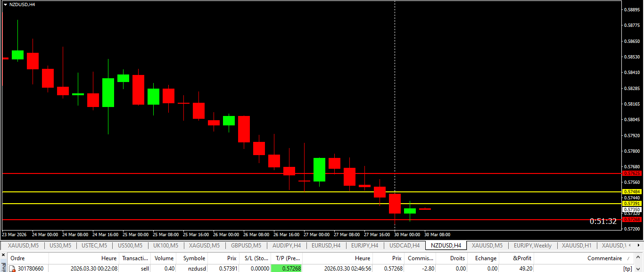The height and width of the screenshot is (272, 644).
Task: Switch to the GBPUSD,M5 chart tab
Action: click(x=246, y=246)
